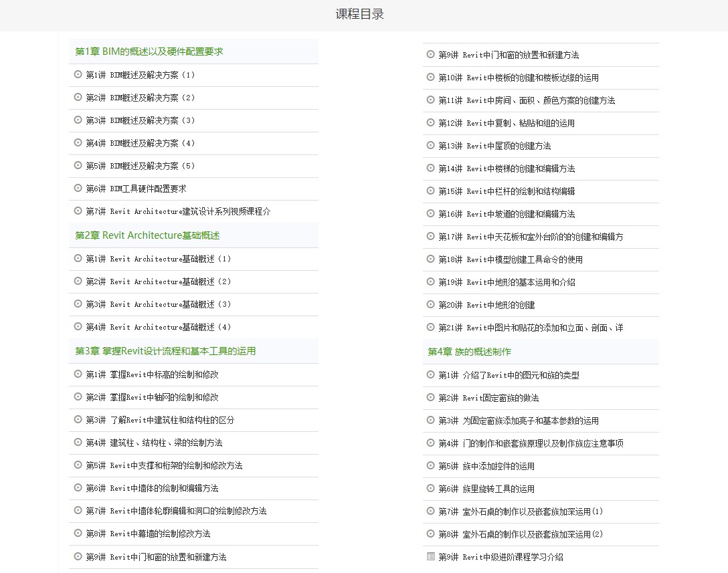Click play icon beside 了解Revit中建筑柱和结构柱的区分
728x573 pixels.
78,419
